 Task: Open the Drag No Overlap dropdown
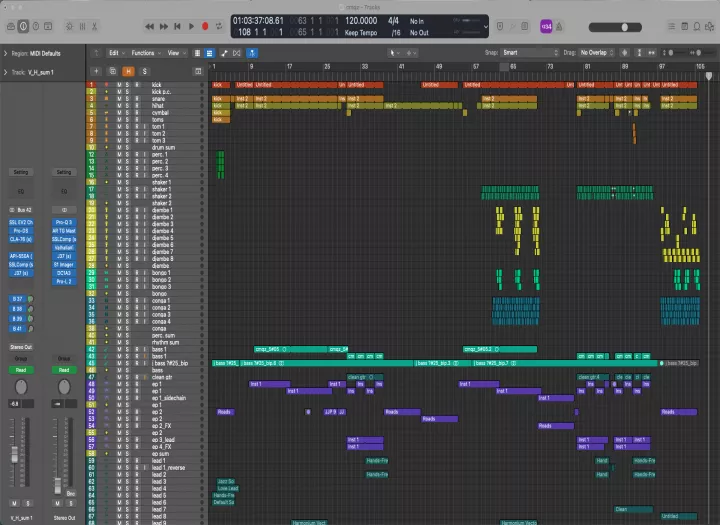597,53
